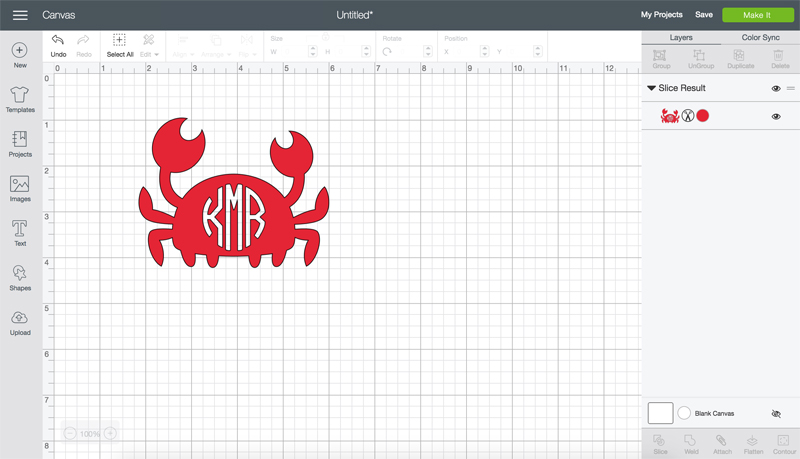Hide the Slice Result group layer
This screenshot has width=800, height=459.
(x=776, y=88)
